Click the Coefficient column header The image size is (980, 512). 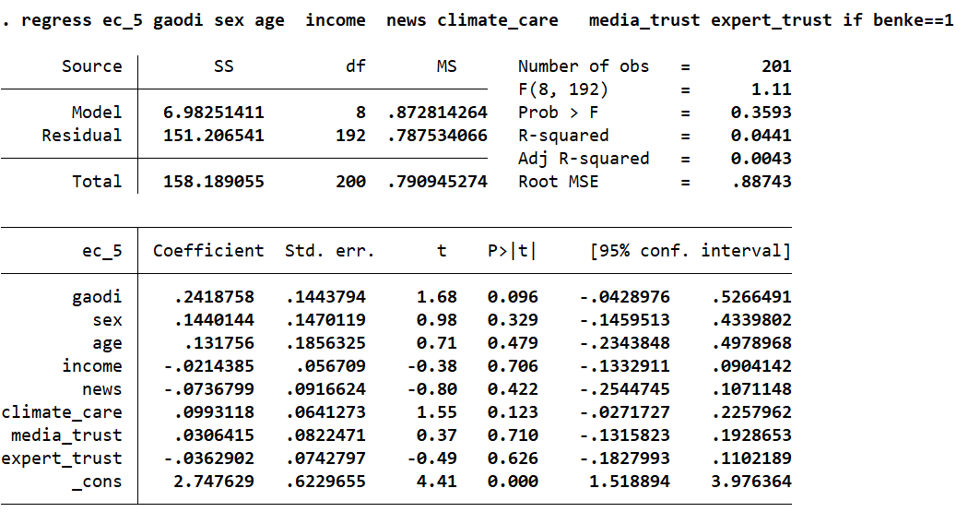pyautogui.click(x=208, y=251)
